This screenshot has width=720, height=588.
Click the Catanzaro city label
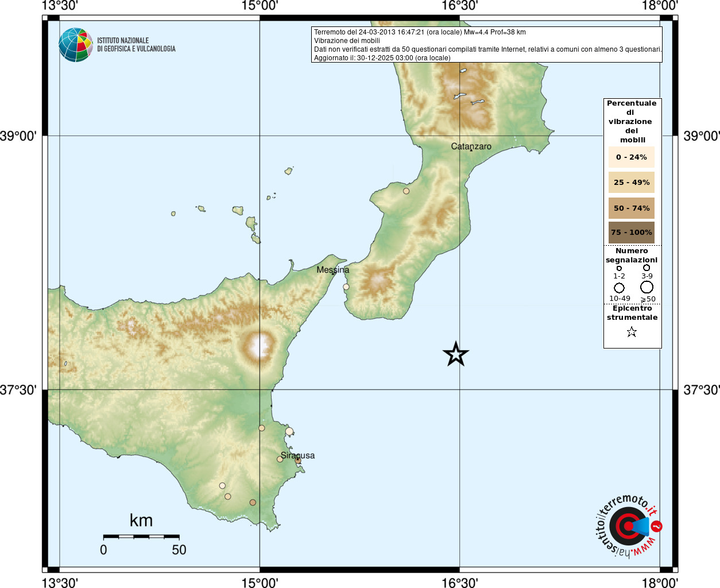pyautogui.click(x=471, y=146)
